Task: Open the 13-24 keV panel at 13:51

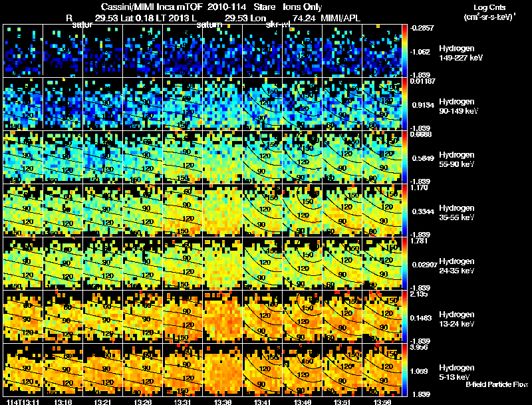Action: 342,317
